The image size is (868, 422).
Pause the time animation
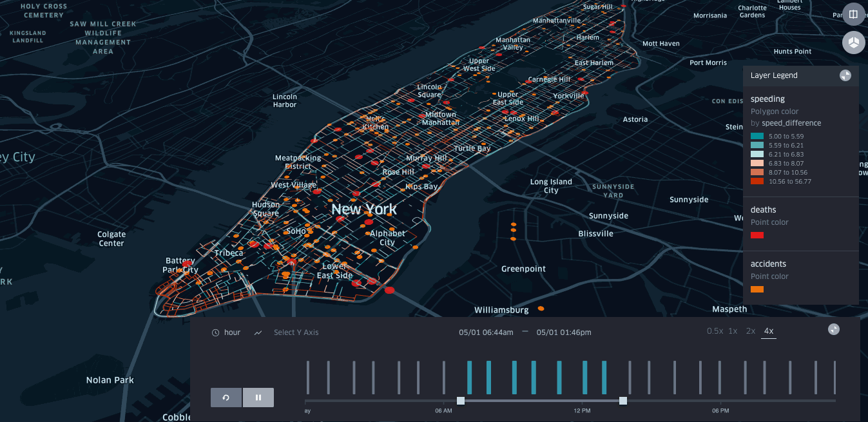(258, 398)
